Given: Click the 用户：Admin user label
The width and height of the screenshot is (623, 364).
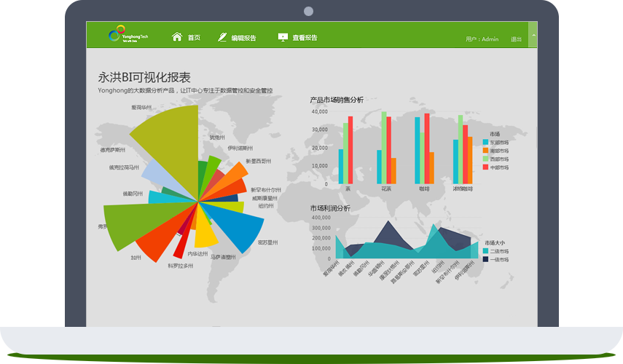Looking at the screenshot, I should 482,39.
